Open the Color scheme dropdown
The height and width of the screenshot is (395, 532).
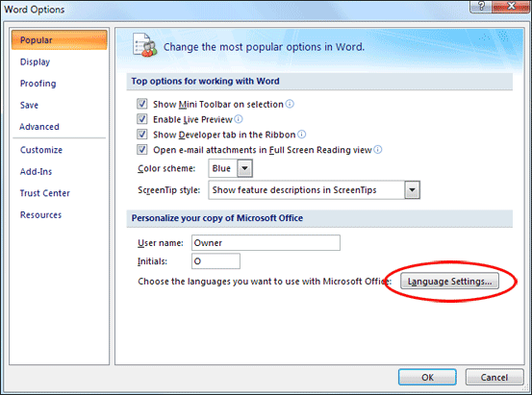click(244, 168)
